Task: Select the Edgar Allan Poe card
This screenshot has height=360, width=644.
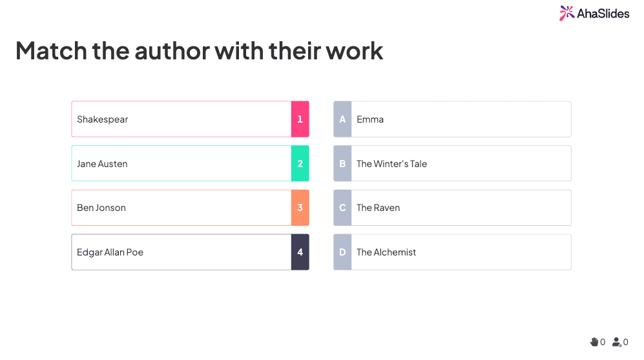Action: click(190, 252)
